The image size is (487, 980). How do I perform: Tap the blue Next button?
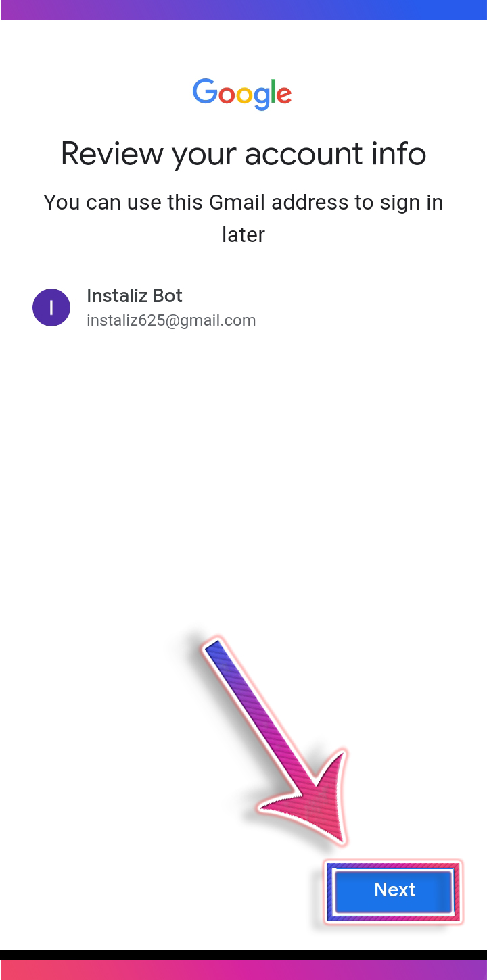point(393,890)
